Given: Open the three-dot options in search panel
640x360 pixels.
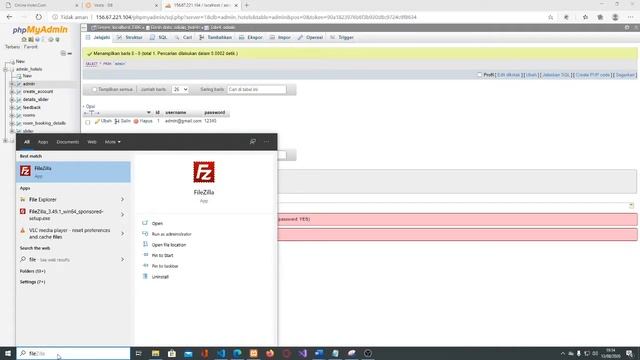Looking at the screenshot, I should [267, 142].
